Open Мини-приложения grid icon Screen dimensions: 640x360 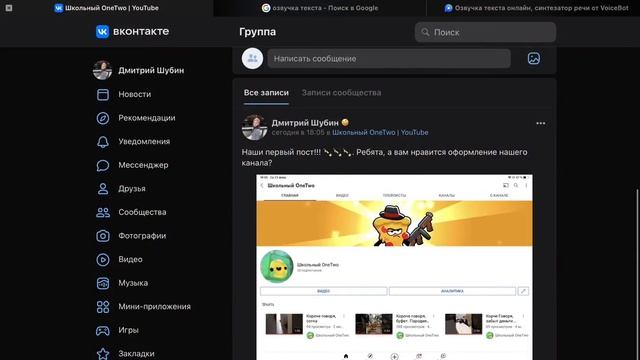click(103, 307)
